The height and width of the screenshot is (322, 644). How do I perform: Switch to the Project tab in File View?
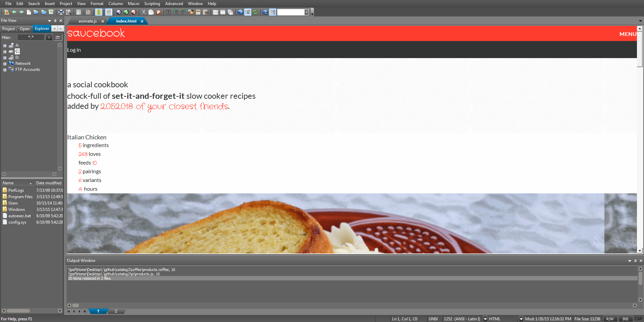click(9, 29)
